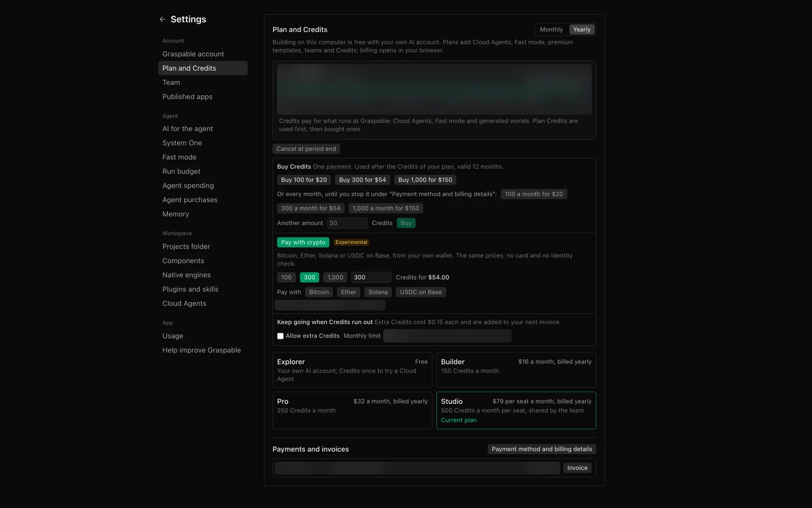Choose USDC on Base as payment currency

coord(421,292)
